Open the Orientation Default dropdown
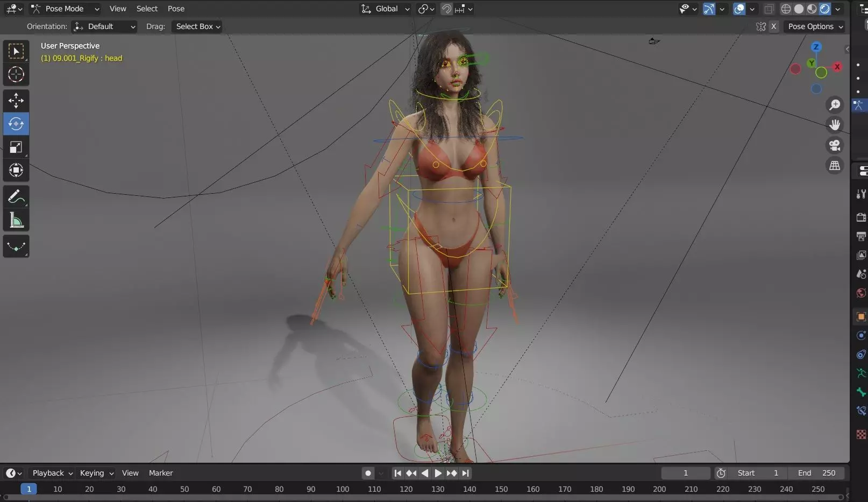Image resolution: width=868 pixels, height=502 pixels. pyautogui.click(x=104, y=26)
